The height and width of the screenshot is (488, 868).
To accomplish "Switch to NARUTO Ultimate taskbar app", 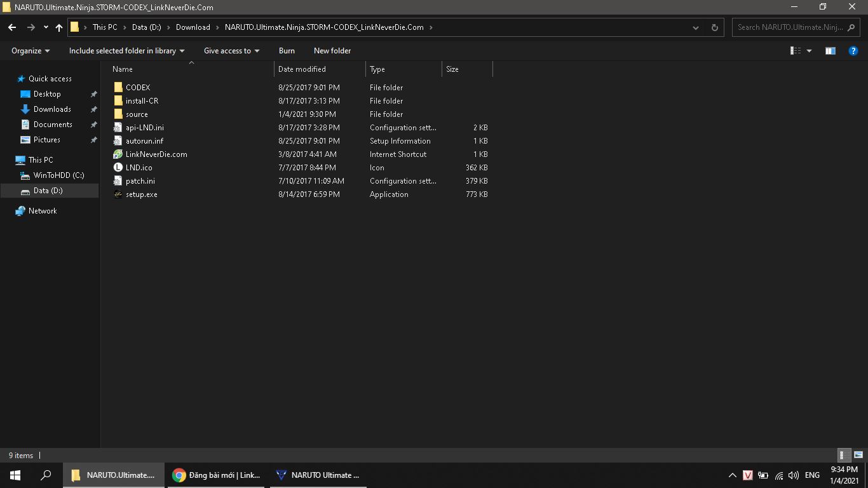I will point(318,475).
